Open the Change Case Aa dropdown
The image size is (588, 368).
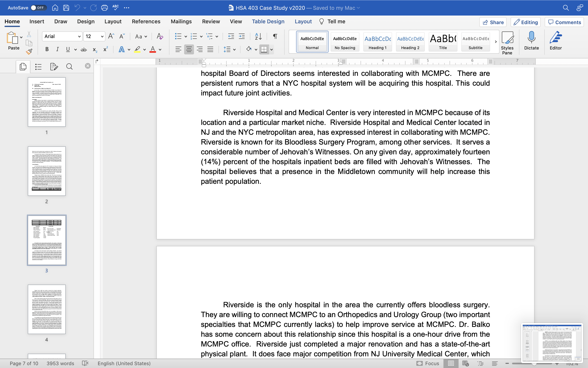coord(141,37)
